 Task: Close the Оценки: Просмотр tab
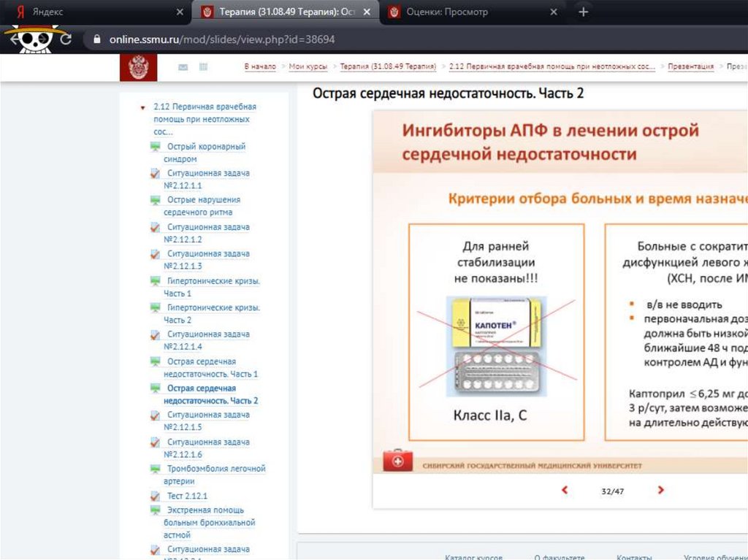(x=554, y=12)
